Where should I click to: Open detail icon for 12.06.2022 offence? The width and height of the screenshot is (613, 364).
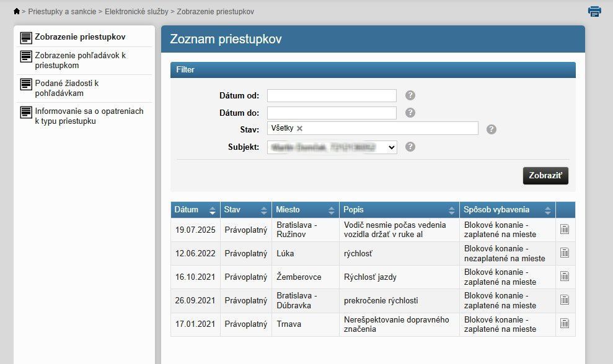pos(565,253)
